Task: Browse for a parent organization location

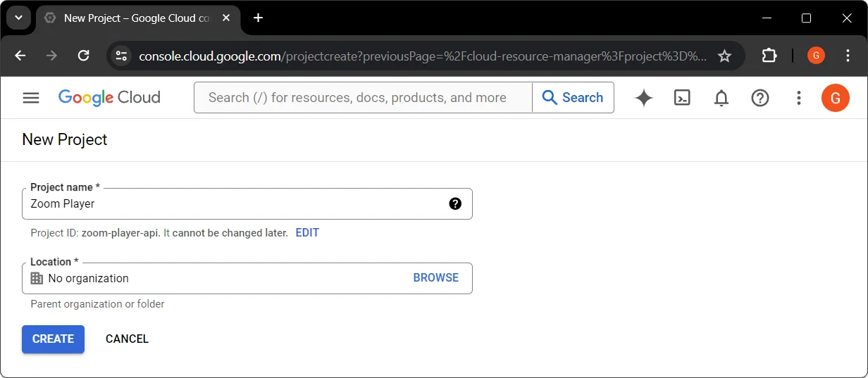Action: [x=436, y=278]
